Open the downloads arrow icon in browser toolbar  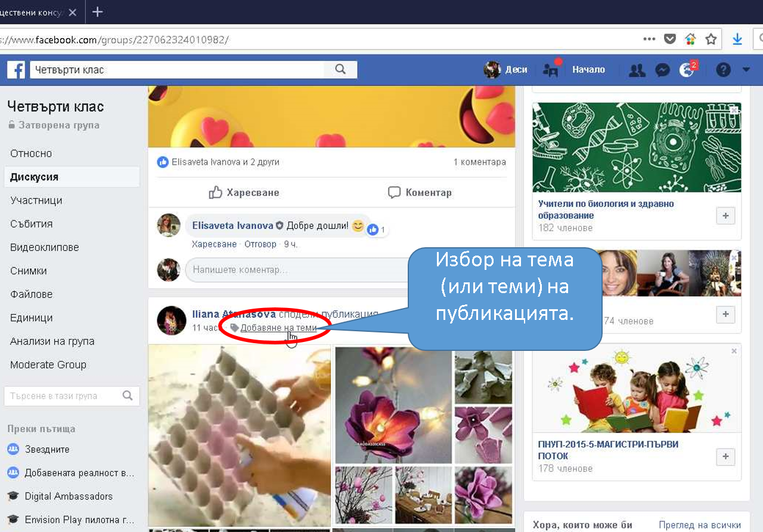click(737, 39)
